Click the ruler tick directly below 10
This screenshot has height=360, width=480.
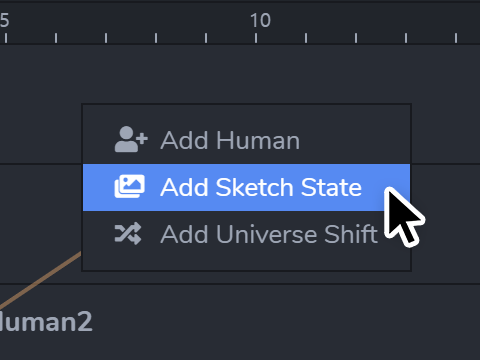pos(256,38)
